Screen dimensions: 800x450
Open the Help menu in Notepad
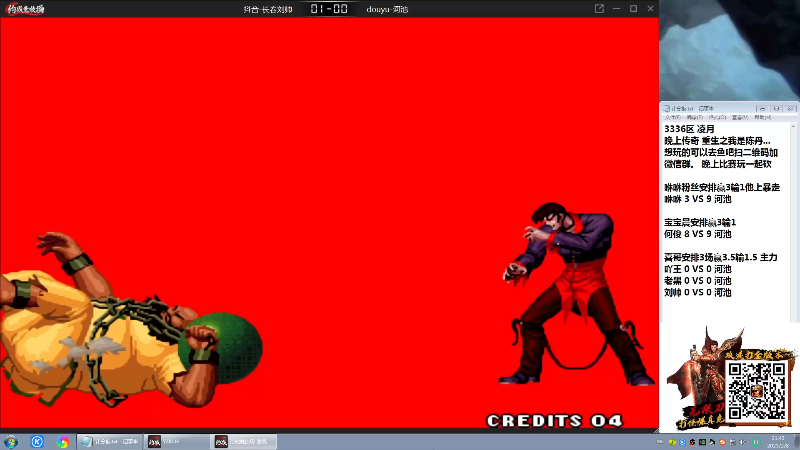click(x=763, y=117)
